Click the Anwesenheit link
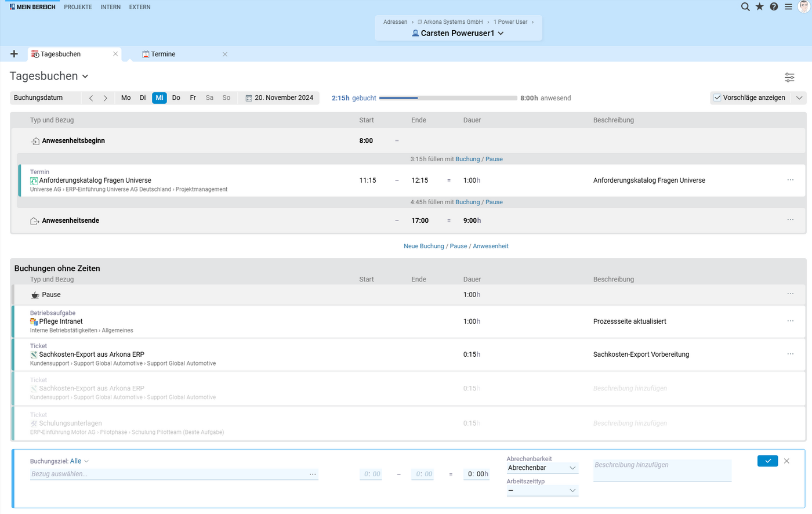 point(491,246)
